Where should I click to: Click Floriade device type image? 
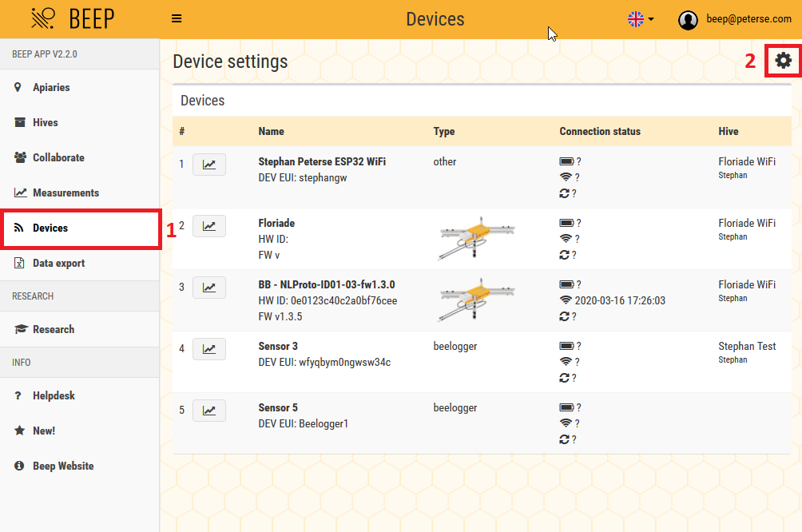pyautogui.click(x=476, y=238)
